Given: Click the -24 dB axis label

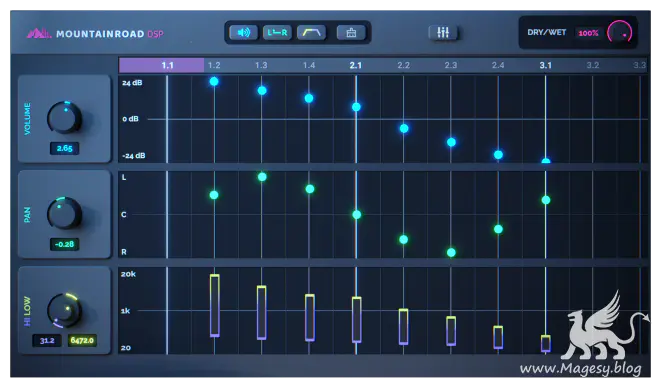Looking at the screenshot, I should click(x=134, y=156).
